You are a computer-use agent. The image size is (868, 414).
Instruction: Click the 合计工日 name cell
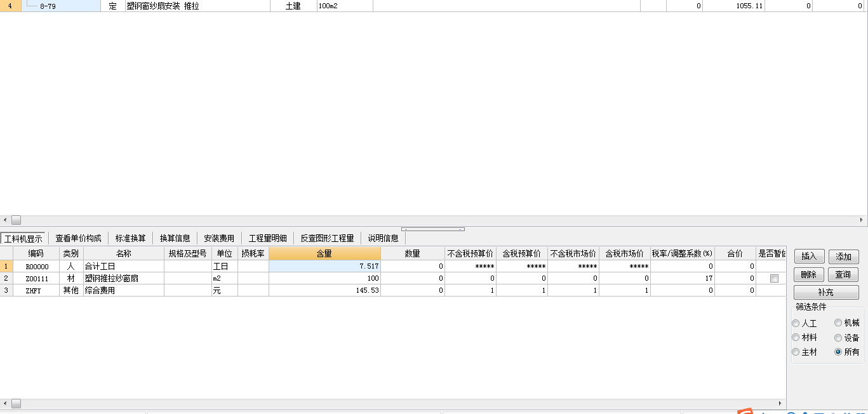click(123, 267)
